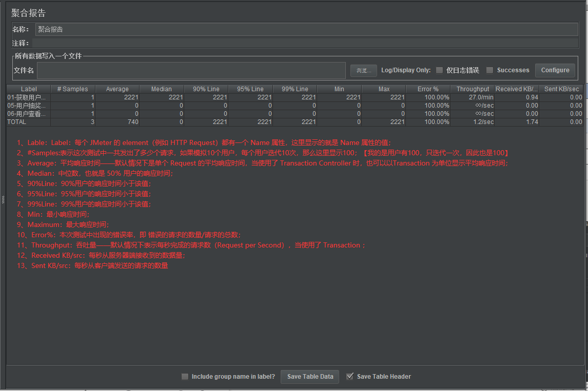Sort by 90% Line column
The width and height of the screenshot is (588, 391).
[x=206, y=89]
